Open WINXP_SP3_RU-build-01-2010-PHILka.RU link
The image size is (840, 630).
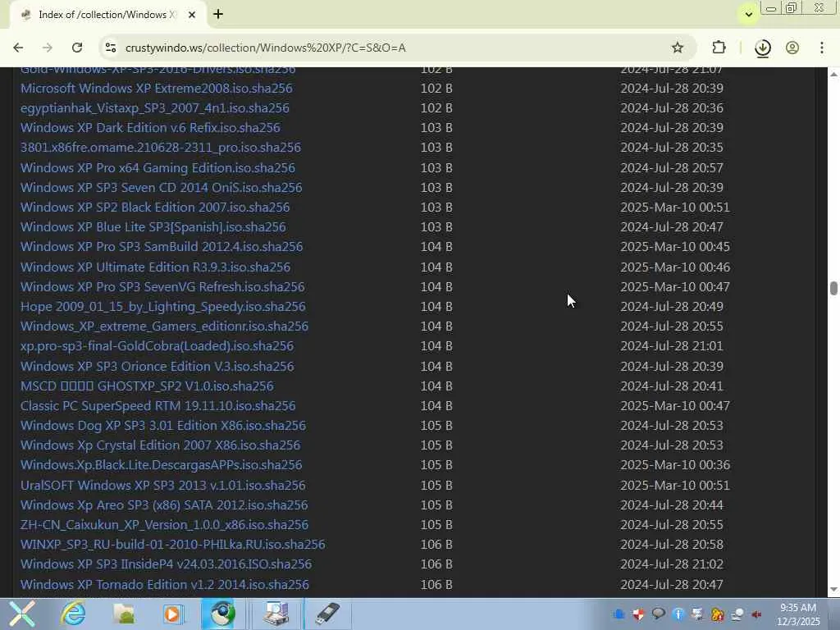[173, 545]
